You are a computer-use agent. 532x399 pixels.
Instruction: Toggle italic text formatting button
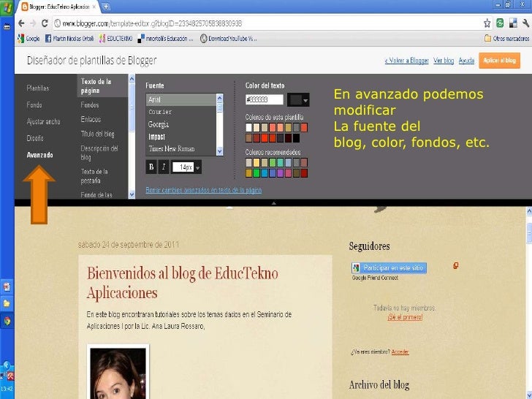(164, 167)
